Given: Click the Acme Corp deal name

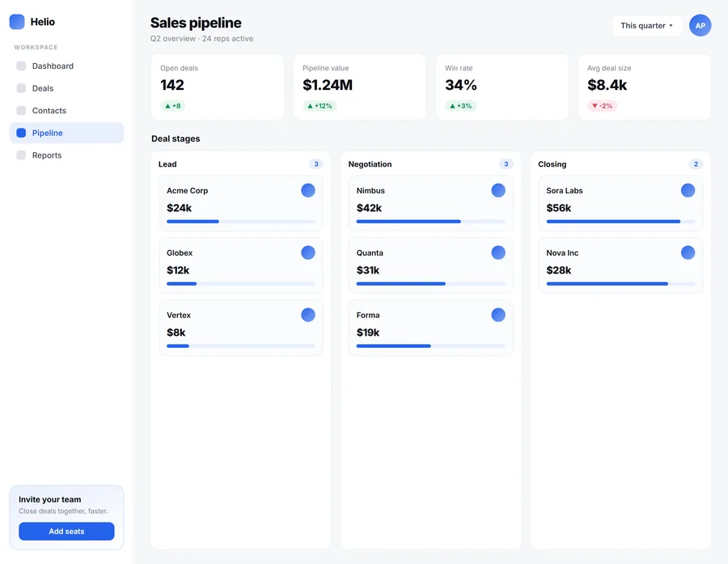Looking at the screenshot, I should point(187,190).
